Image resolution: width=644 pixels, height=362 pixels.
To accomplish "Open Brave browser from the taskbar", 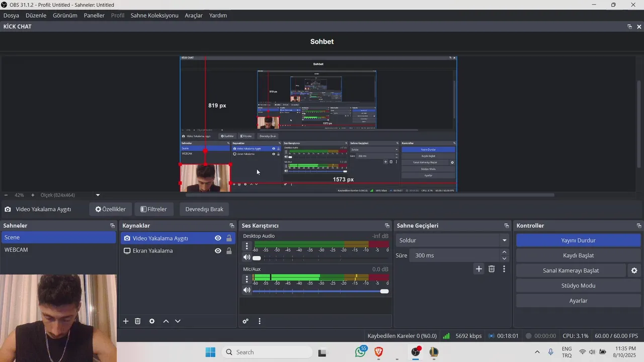I will coord(378,352).
